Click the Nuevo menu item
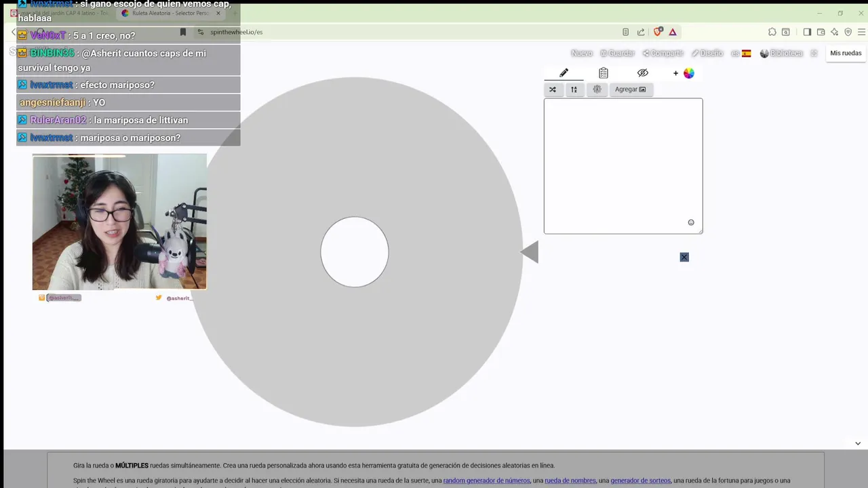This screenshot has width=868, height=488. coord(582,53)
